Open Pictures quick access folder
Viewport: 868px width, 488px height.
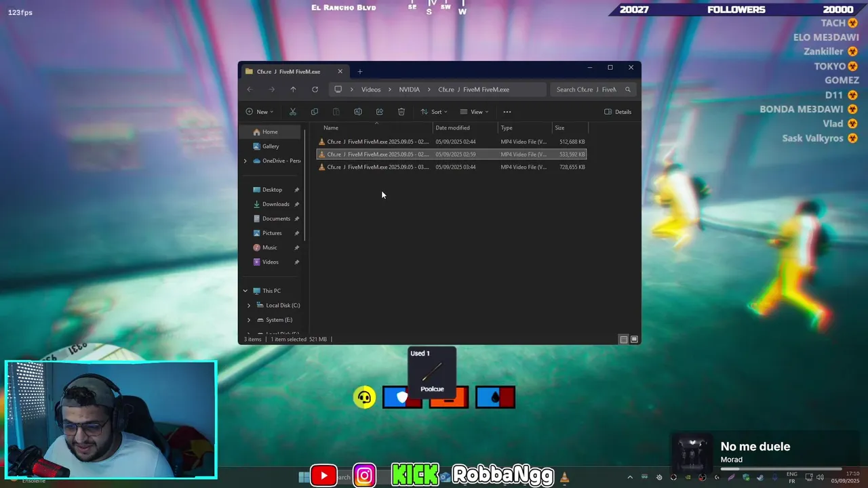tap(271, 233)
